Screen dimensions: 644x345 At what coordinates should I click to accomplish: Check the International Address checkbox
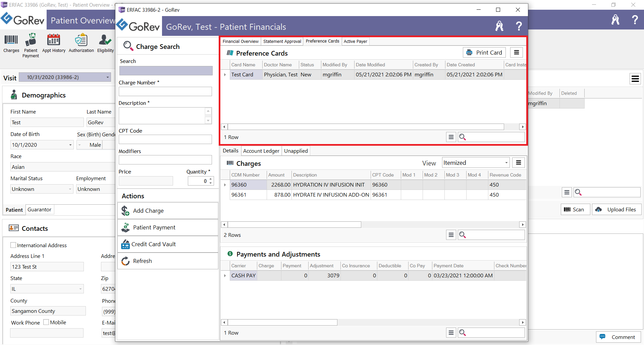pyautogui.click(x=13, y=245)
